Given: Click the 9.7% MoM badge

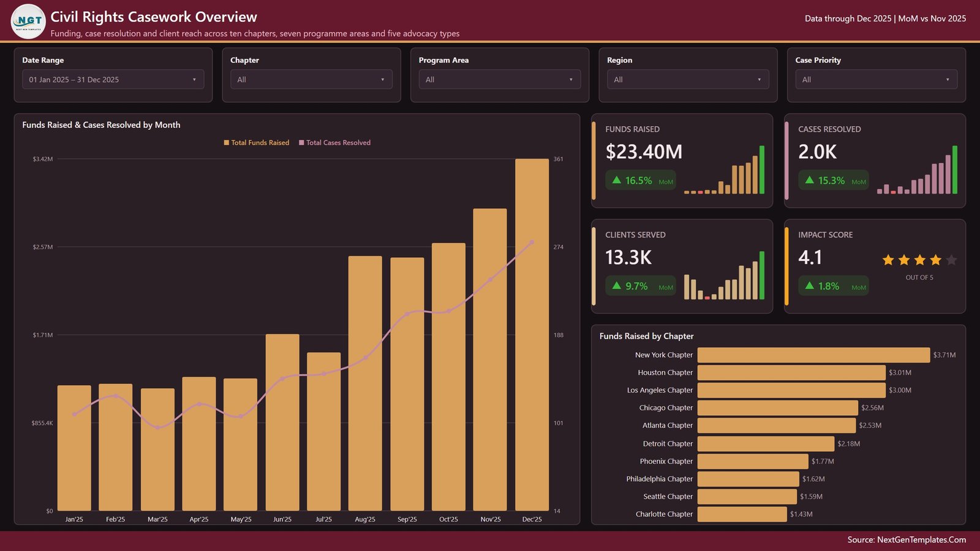Looking at the screenshot, I should click(x=641, y=286).
